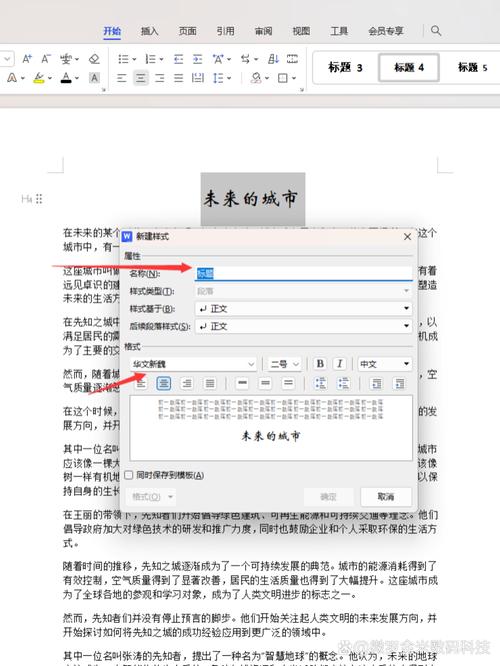
Task: Toggle center alignment in the ribbon
Action: 141,78
